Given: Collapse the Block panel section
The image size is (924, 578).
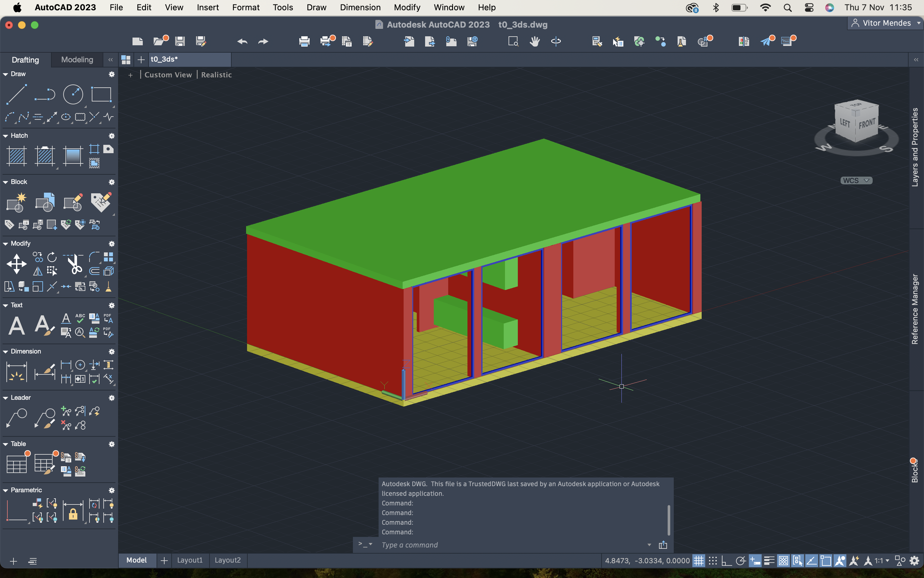Looking at the screenshot, I should (5, 182).
